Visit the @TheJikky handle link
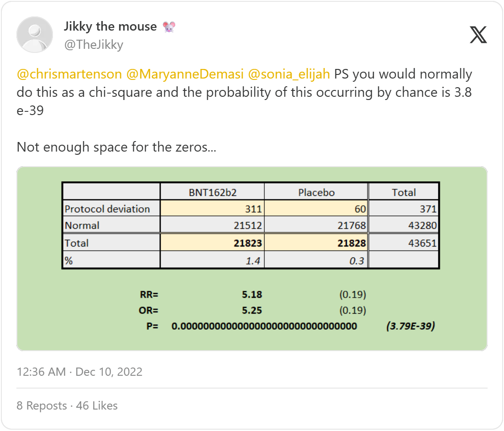Image resolution: width=504 pixels, height=431 pixels. click(x=94, y=45)
